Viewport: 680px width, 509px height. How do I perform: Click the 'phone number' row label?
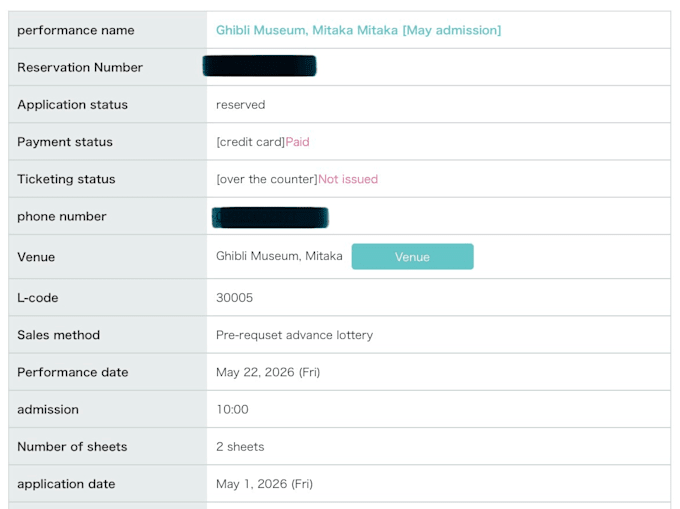(x=62, y=217)
